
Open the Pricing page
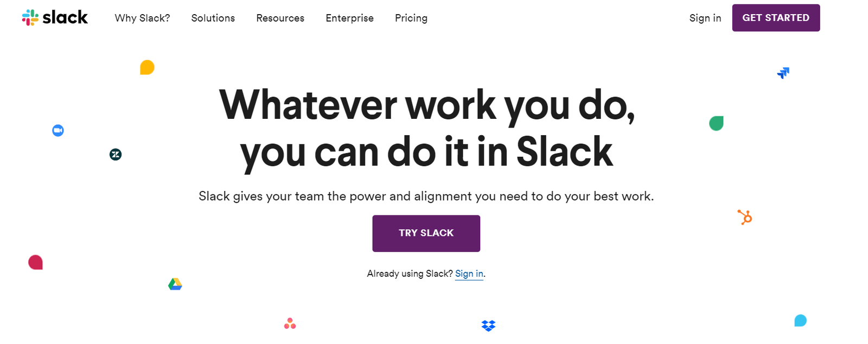(411, 18)
